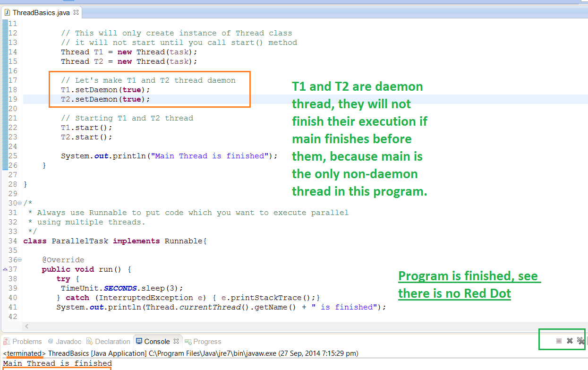The width and height of the screenshot is (588, 370).
Task: Collapse the run() method fold at line 36
Action: point(19,259)
